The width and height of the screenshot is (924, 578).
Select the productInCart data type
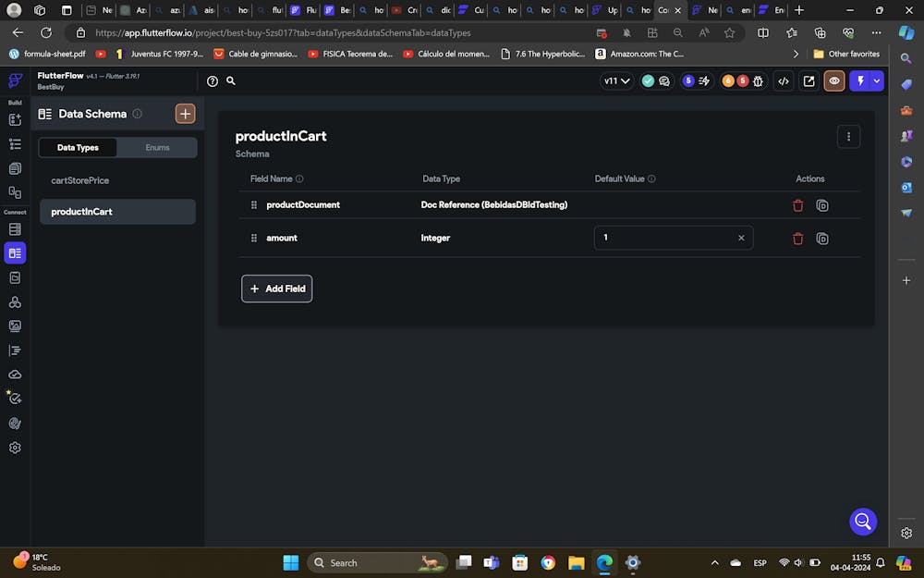117,212
